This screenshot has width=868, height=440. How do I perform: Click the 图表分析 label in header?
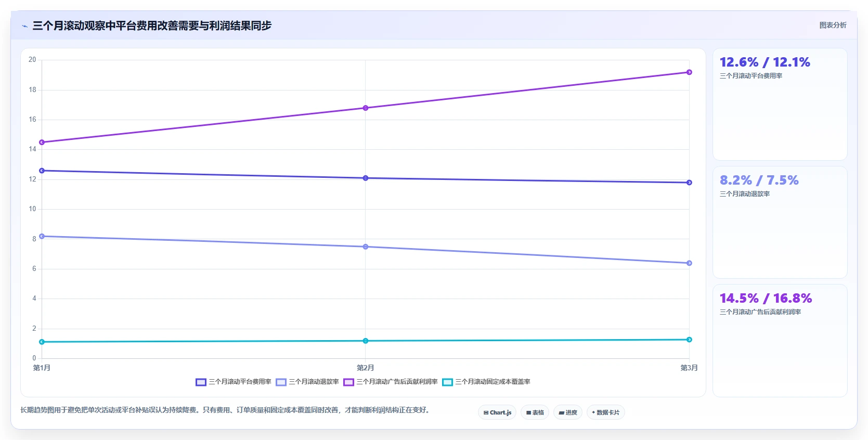833,25
